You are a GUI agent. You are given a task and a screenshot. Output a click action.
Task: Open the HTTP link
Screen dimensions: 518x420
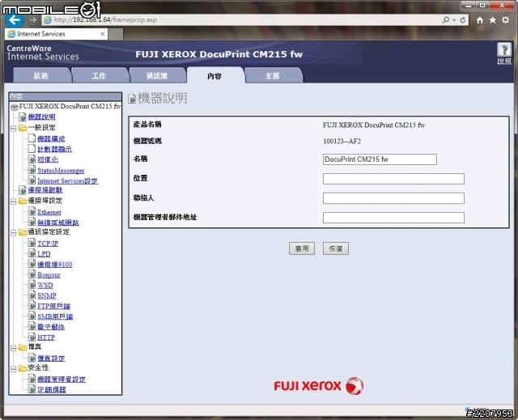pos(46,337)
